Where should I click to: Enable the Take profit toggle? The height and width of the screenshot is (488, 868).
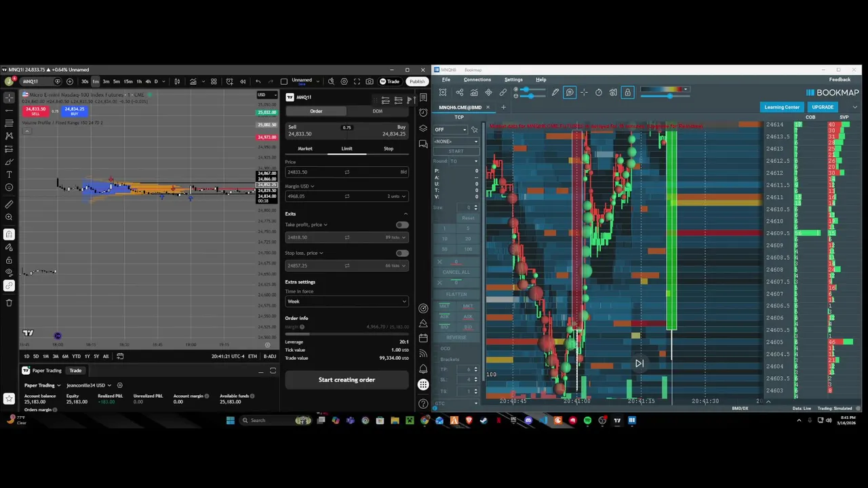[x=402, y=224]
